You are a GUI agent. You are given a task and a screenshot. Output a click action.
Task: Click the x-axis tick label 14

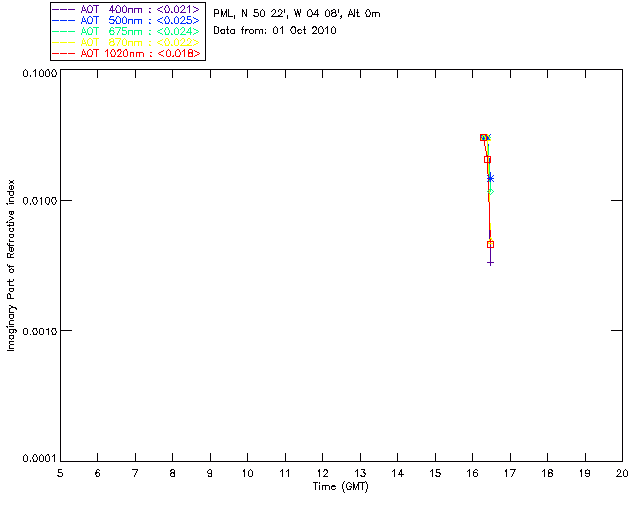(x=398, y=473)
